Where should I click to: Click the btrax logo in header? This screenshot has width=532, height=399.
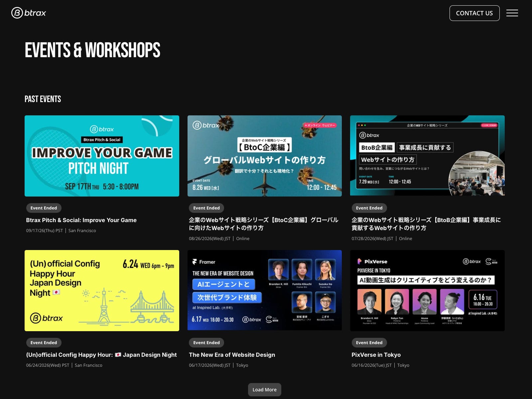(29, 13)
